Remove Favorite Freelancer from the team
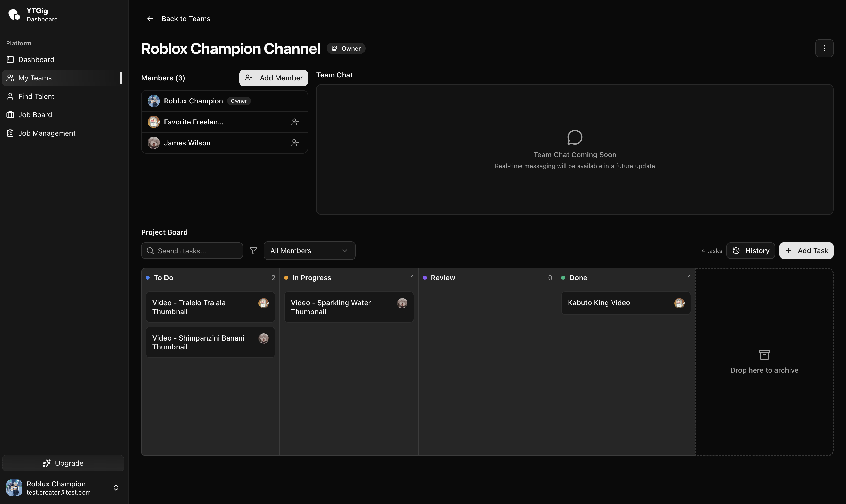Image resolution: width=846 pixels, height=504 pixels. click(x=295, y=122)
